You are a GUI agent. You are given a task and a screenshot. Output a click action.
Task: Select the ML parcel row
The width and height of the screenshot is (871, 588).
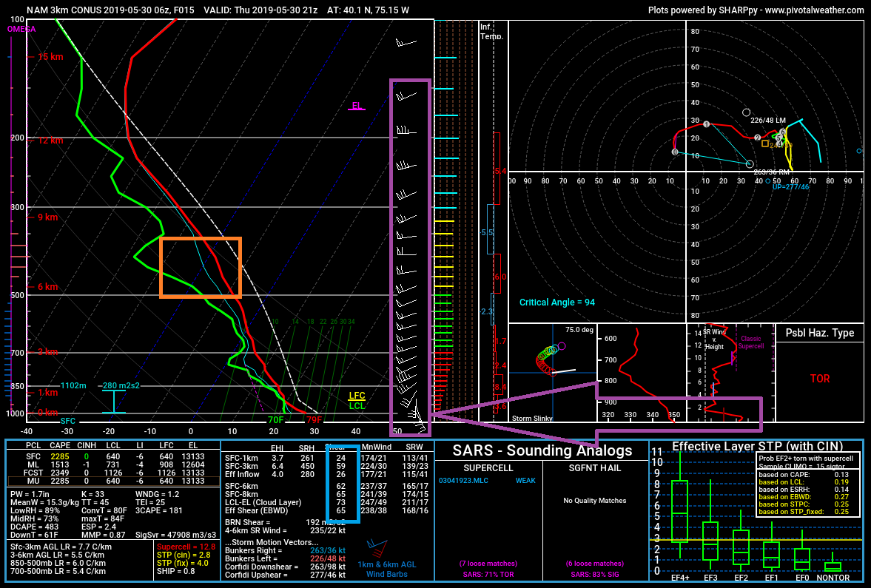coord(112,464)
